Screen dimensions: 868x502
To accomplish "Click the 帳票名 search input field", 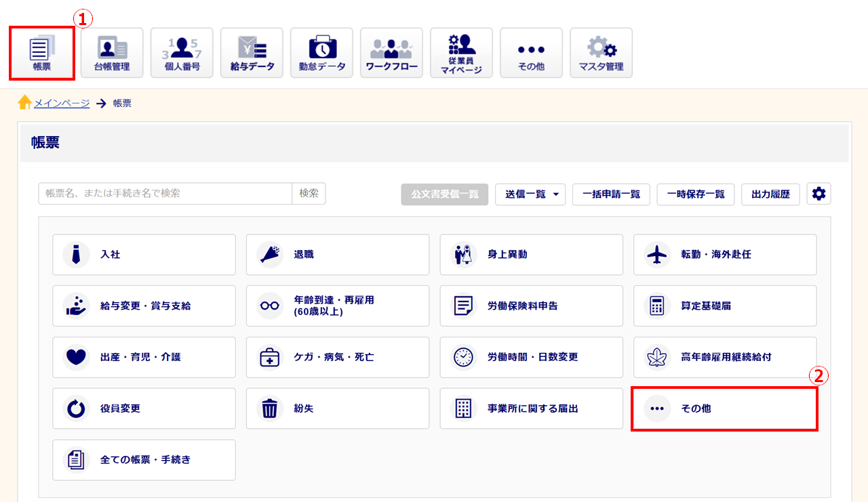I will (x=165, y=194).
